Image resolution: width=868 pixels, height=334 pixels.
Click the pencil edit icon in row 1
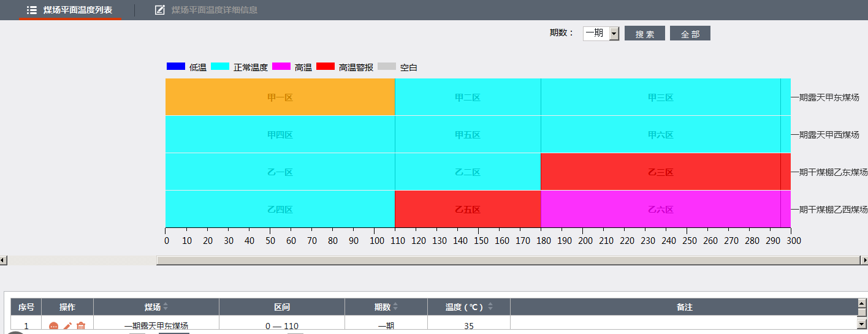[67, 327]
